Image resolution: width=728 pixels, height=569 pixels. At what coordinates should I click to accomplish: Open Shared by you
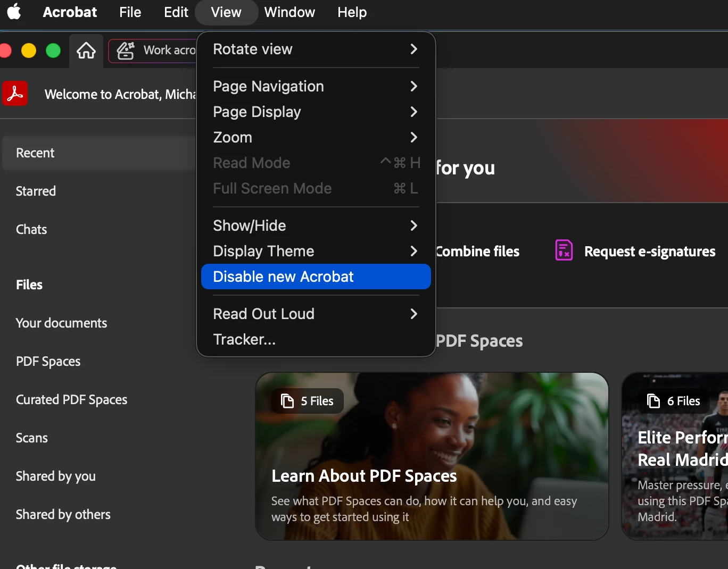(x=56, y=476)
